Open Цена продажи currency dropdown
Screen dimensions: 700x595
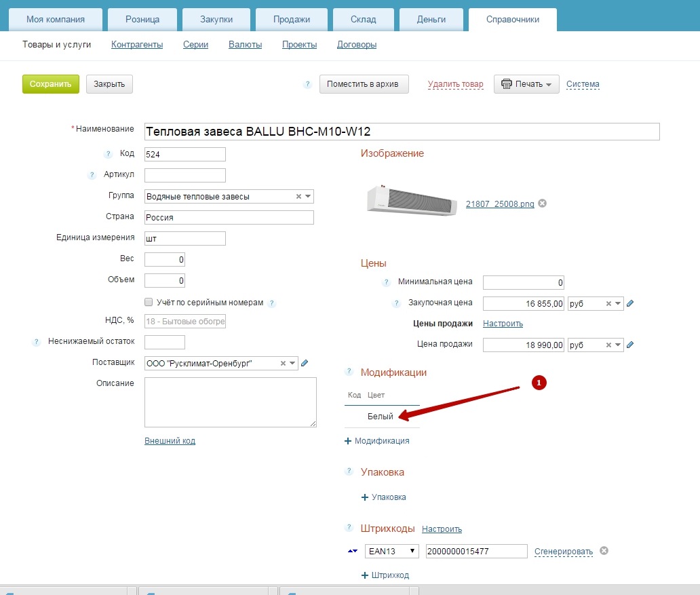point(618,345)
